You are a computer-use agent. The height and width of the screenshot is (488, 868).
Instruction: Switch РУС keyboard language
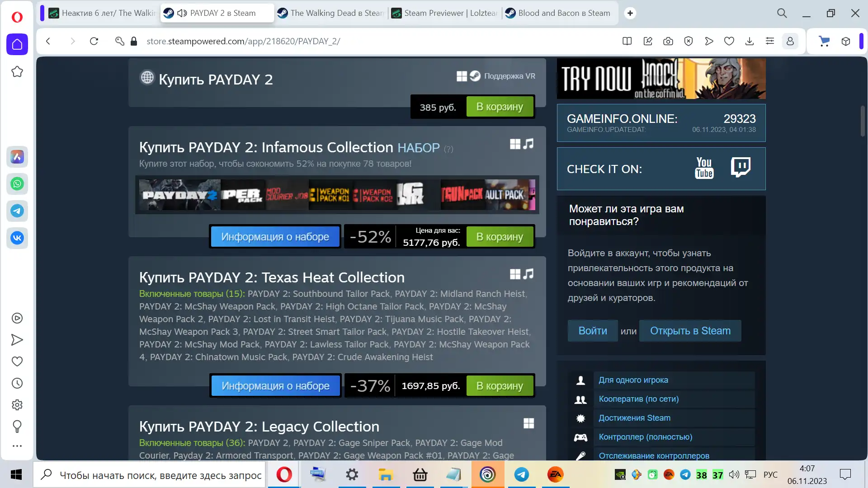[x=770, y=475]
